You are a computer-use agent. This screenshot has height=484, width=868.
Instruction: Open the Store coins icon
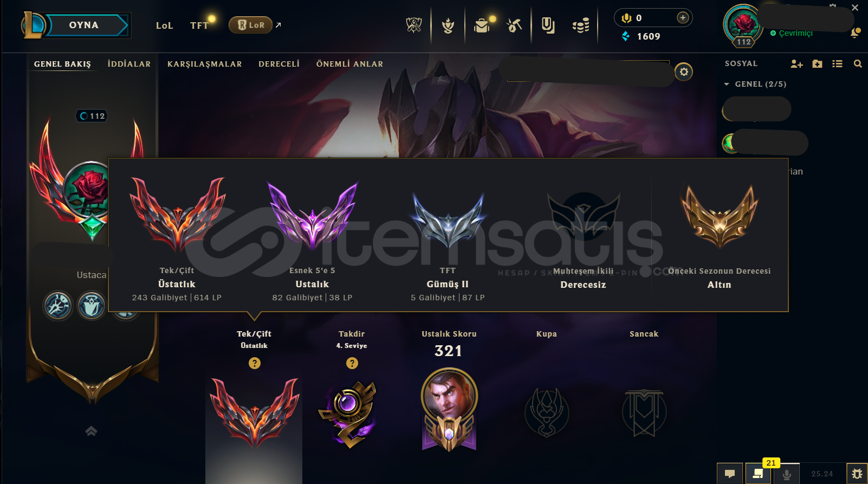(581, 25)
